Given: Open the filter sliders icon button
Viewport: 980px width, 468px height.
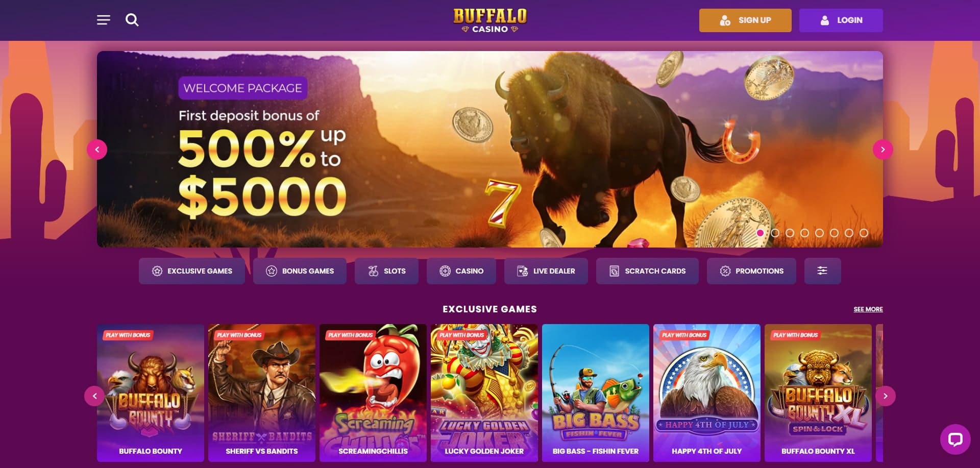Looking at the screenshot, I should point(822,271).
